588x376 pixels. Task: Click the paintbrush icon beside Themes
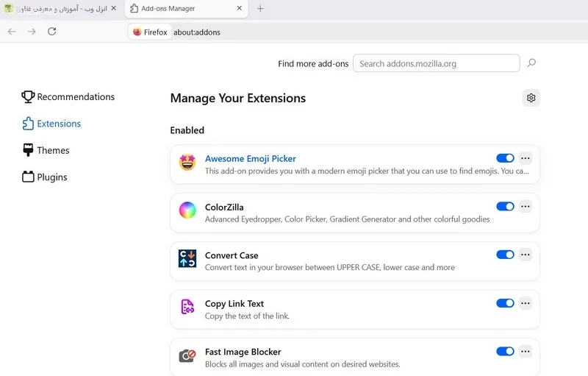click(28, 150)
